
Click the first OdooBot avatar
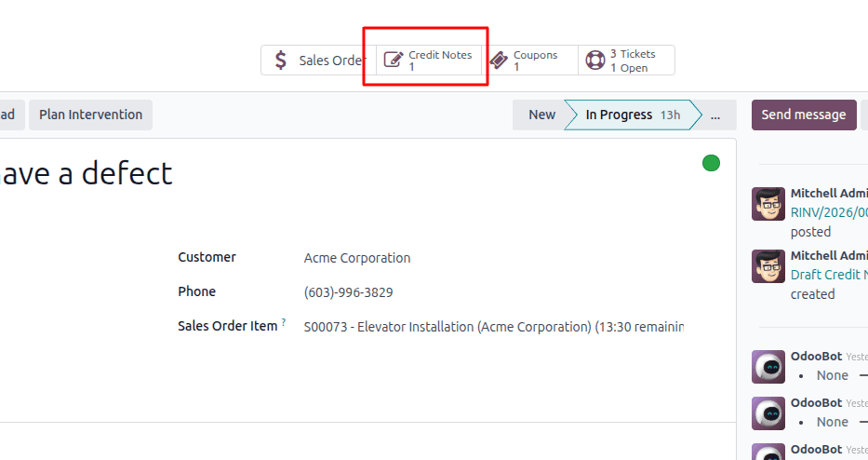pos(768,367)
